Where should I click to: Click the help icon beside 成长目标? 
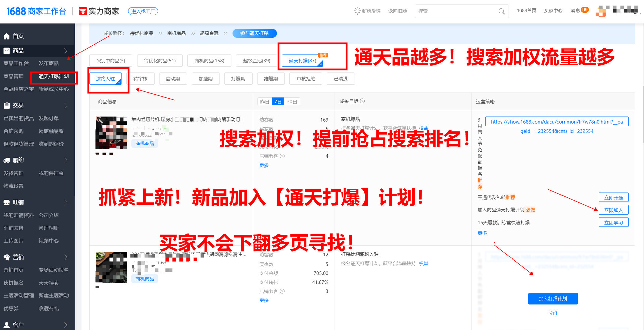pos(362,101)
